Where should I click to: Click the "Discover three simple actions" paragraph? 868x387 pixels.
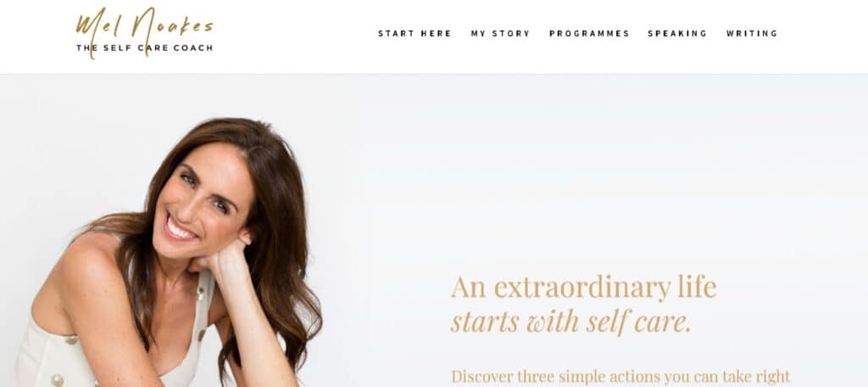coord(620,377)
